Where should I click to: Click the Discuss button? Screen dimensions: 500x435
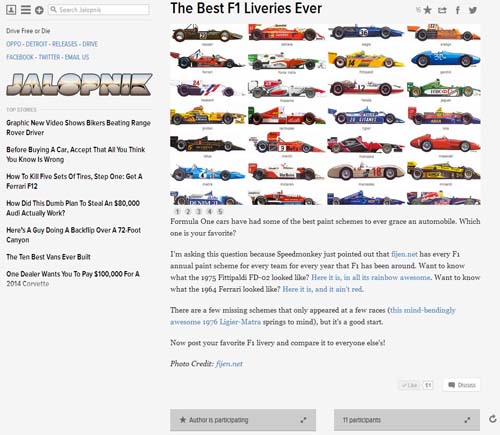point(462,385)
